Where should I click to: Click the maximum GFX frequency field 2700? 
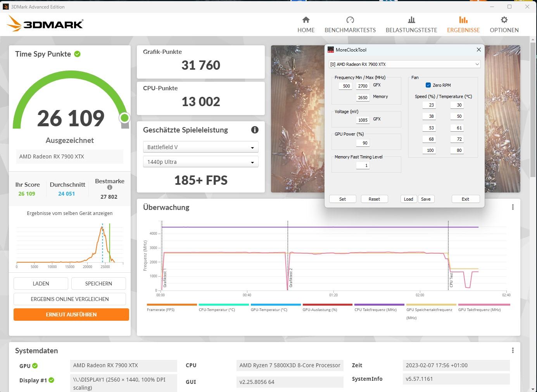363,86
